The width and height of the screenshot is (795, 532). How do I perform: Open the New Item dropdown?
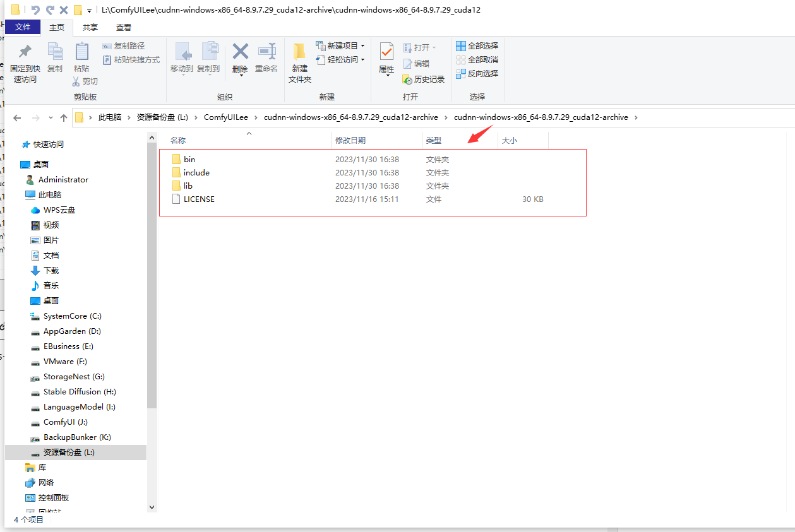pyautogui.click(x=340, y=45)
